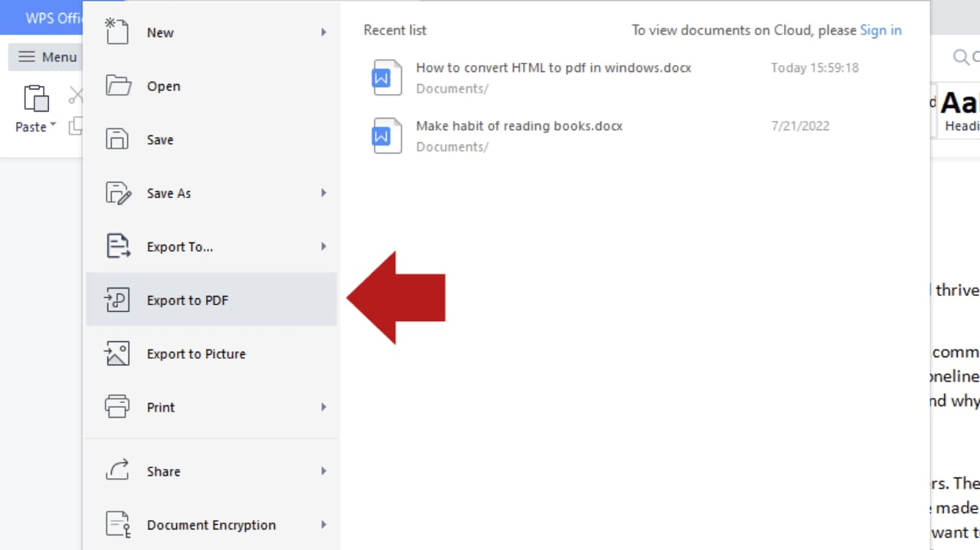The image size is (980, 550).
Task: Click the Export to Picture icon
Action: 117,353
